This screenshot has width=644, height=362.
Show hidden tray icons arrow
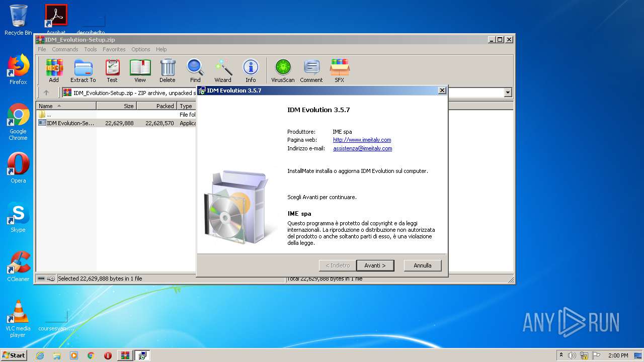(561, 355)
